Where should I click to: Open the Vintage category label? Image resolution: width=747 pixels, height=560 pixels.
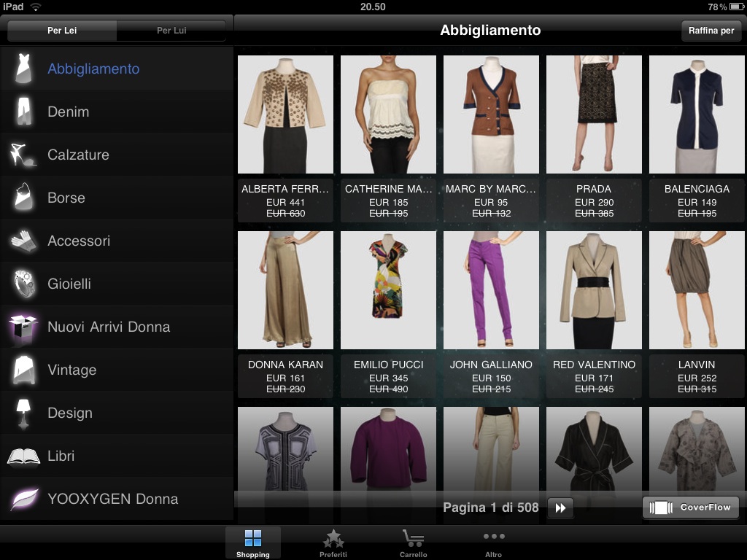[72, 370]
